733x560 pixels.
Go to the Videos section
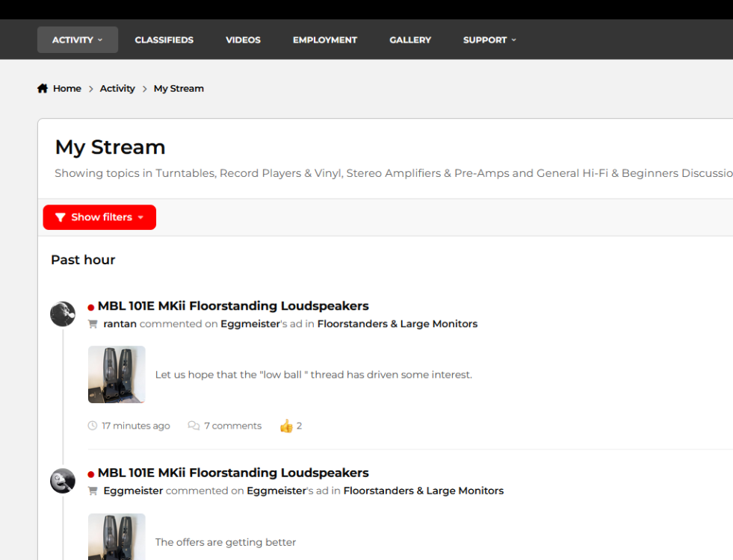pyautogui.click(x=243, y=40)
